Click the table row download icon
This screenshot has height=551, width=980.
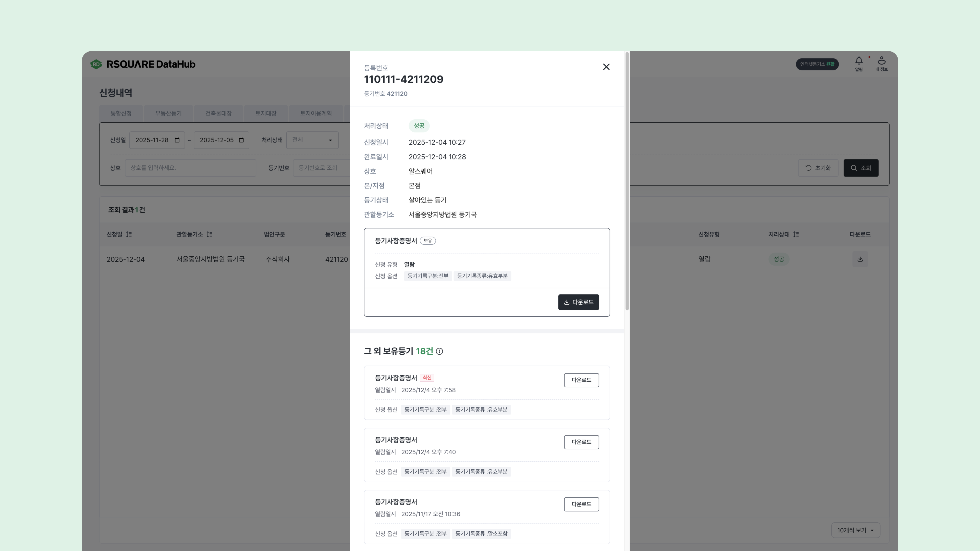tap(860, 259)
